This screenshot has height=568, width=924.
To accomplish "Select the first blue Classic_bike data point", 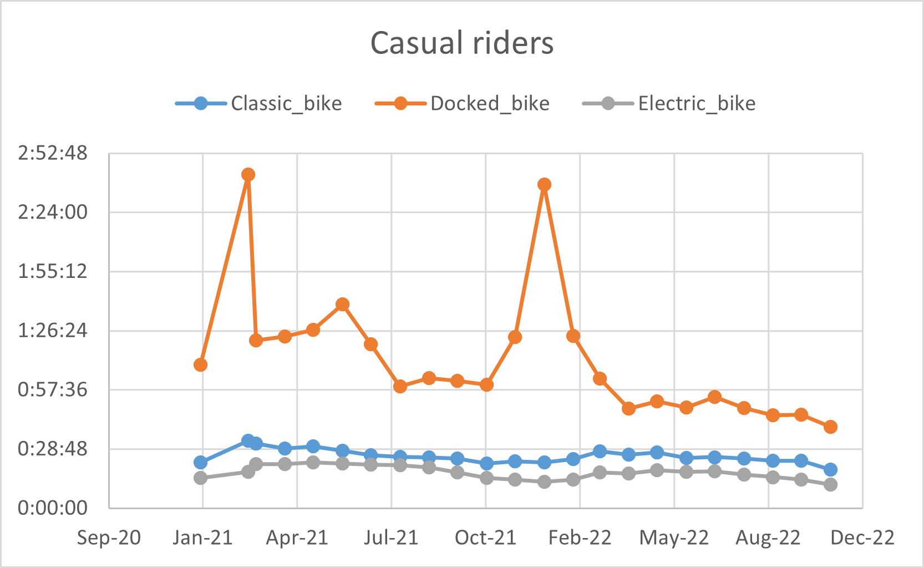I will 201,463.
